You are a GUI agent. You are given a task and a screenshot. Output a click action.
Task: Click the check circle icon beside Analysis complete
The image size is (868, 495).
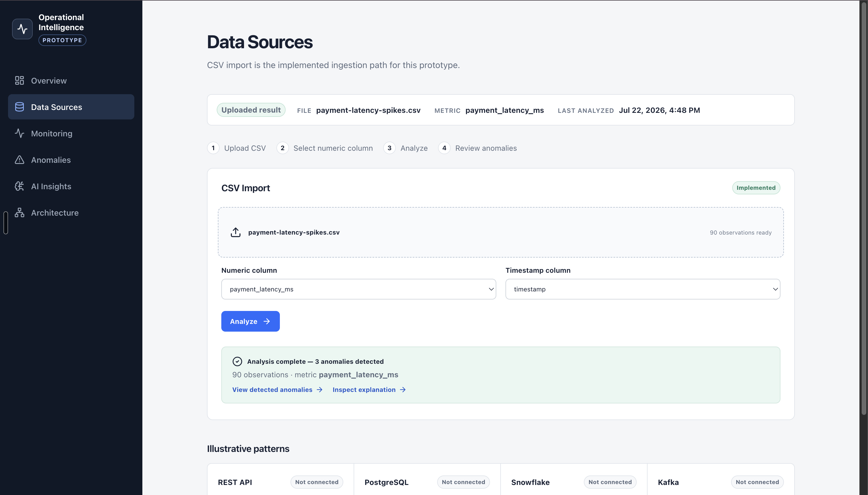[x=237, y=361]
